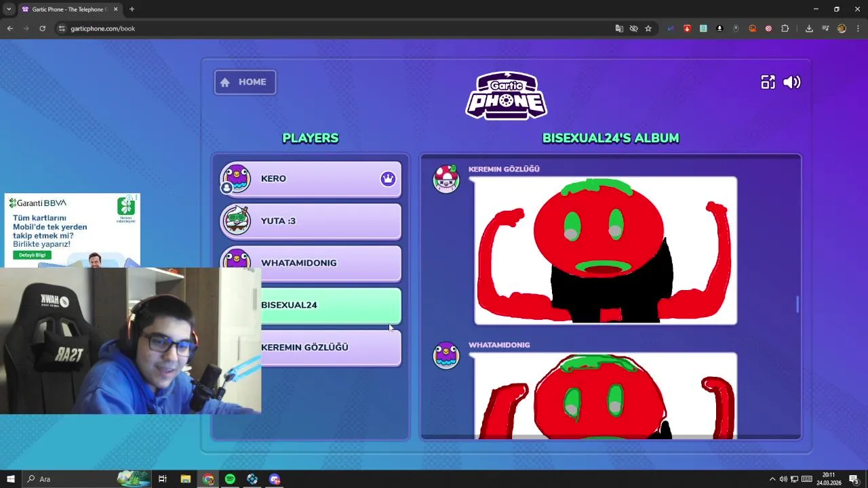Screen dimensions: 868x488
Task: Open a new browser tab
Action: (x=132, y=9)
